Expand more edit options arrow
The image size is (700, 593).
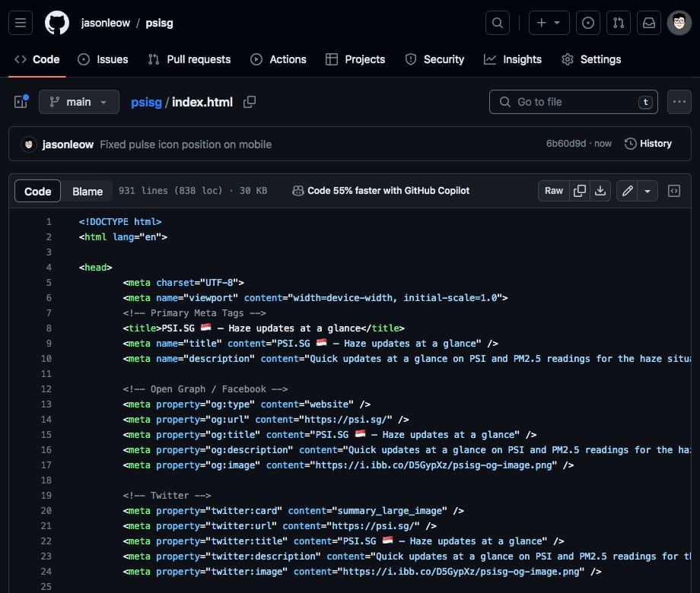[647, 191]
